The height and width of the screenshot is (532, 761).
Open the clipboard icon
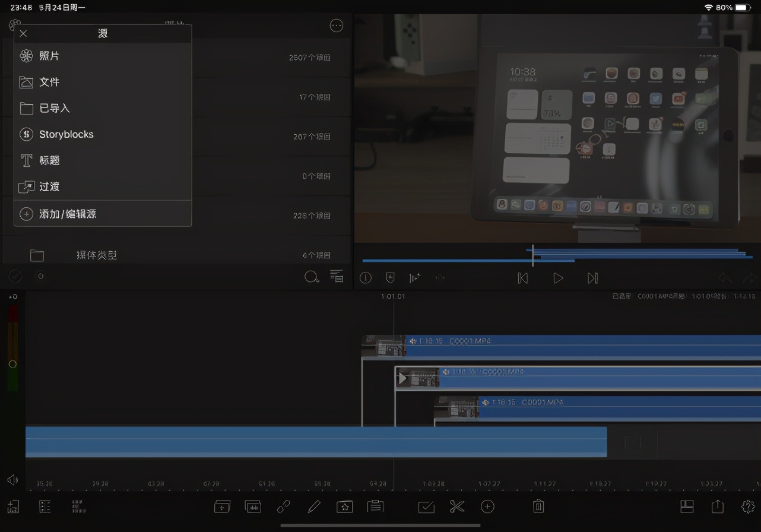[375, 506]
